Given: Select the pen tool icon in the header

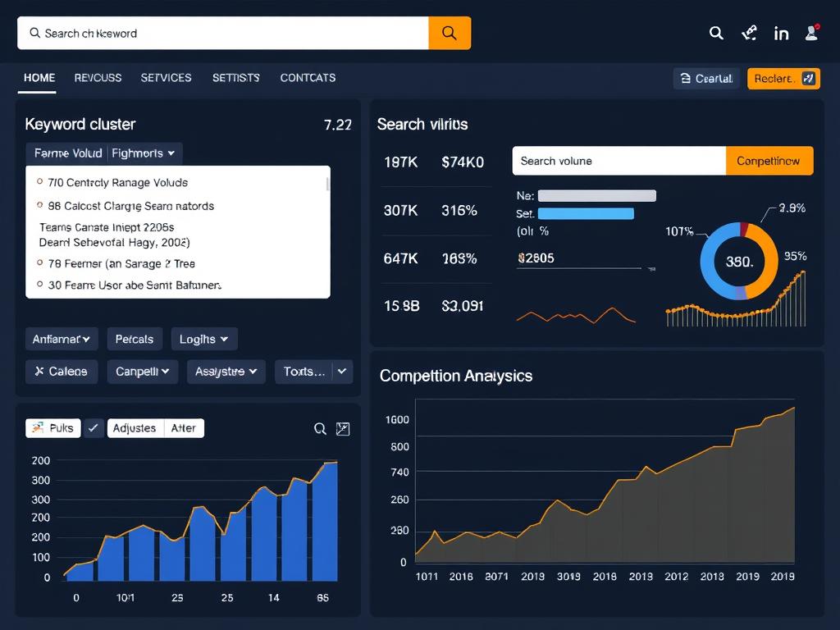Looking at the screenshot, I should coord(749,33).
